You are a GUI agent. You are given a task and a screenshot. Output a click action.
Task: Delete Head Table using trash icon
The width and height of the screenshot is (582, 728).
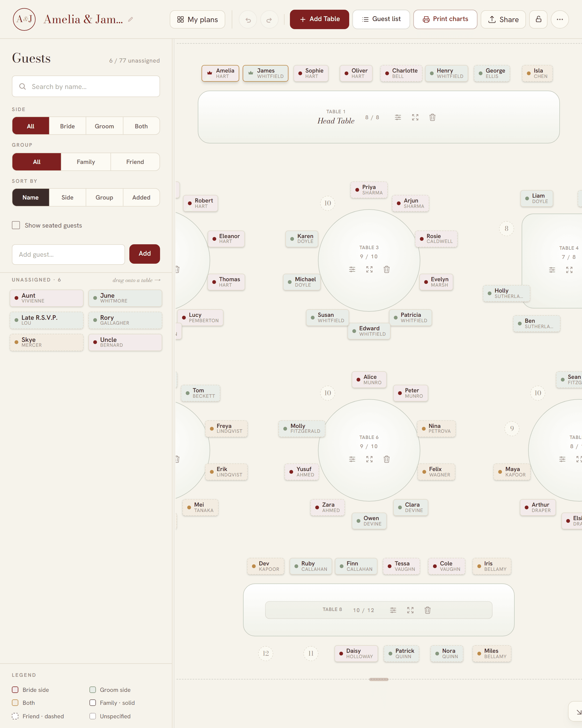point(432,117)
